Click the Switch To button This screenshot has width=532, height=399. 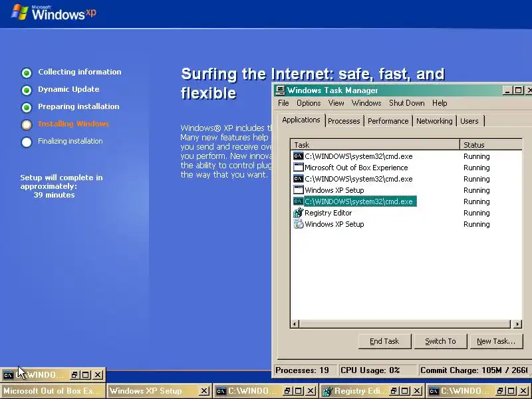point(440,341)
